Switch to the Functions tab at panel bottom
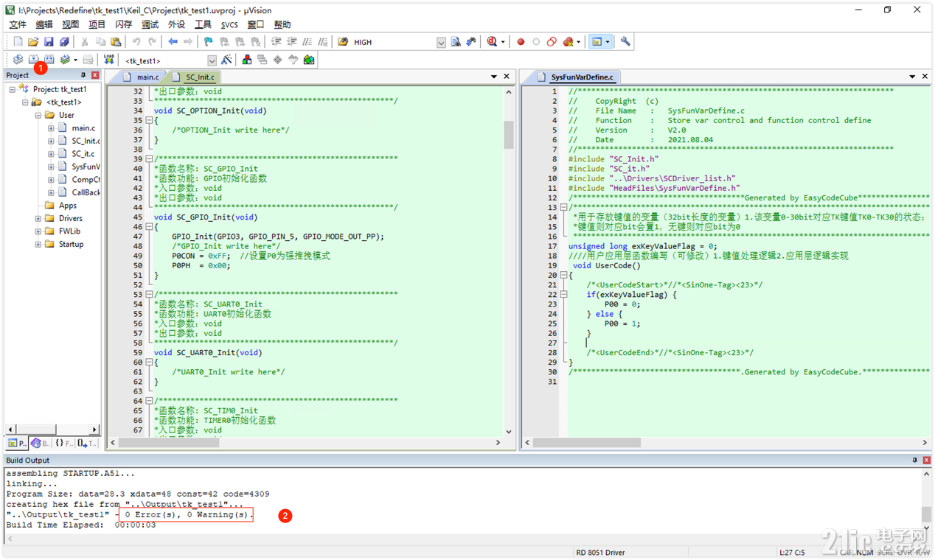Viewport: 935px width, 560px height. pyautogui.click(x=64, y=444)
